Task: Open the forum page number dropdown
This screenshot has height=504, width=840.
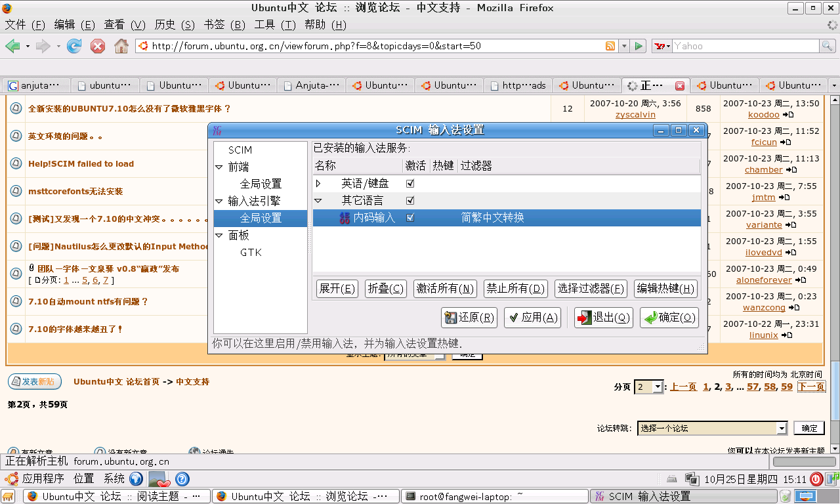Action: [x=649, y=387]
